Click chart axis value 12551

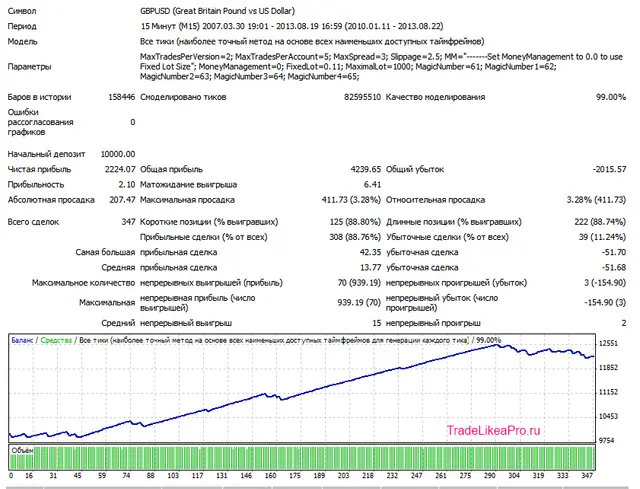point(608,344)
